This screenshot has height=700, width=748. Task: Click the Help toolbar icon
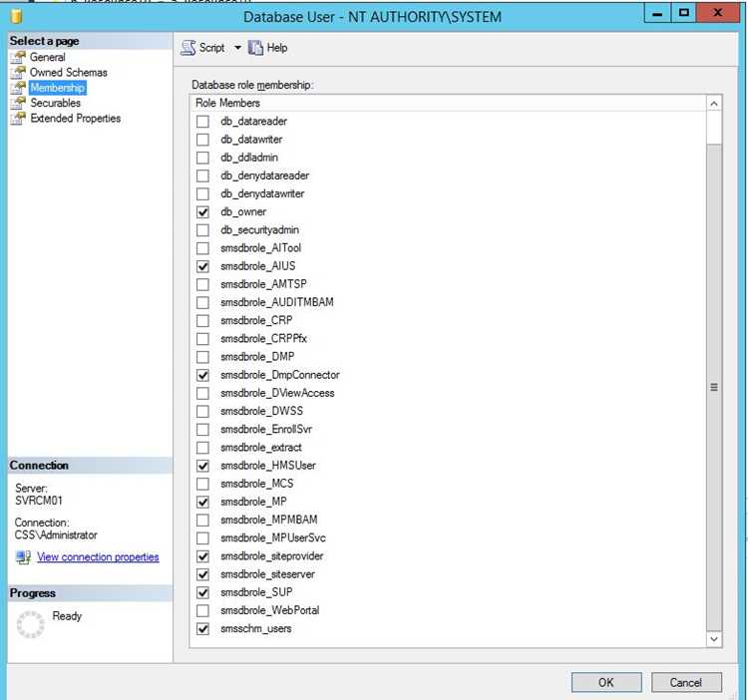(x=255, y=48)
